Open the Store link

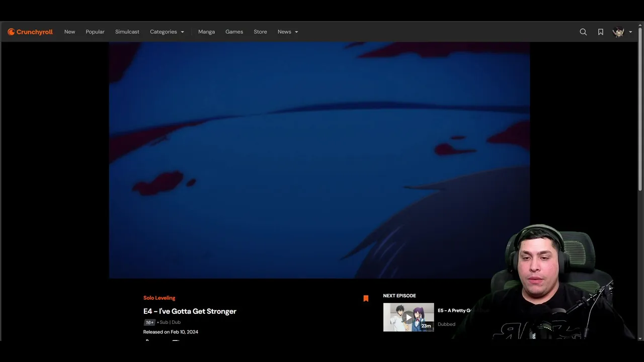click(x=260, y=32)
